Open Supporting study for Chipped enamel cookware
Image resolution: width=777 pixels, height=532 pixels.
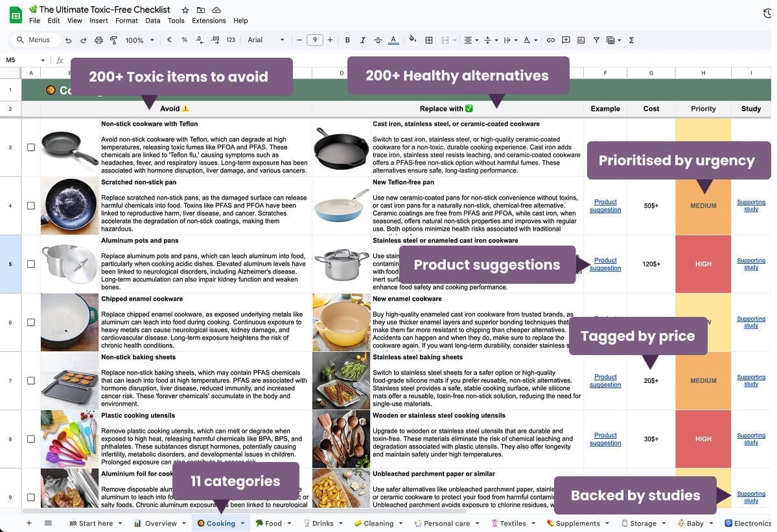coord(750,323)
